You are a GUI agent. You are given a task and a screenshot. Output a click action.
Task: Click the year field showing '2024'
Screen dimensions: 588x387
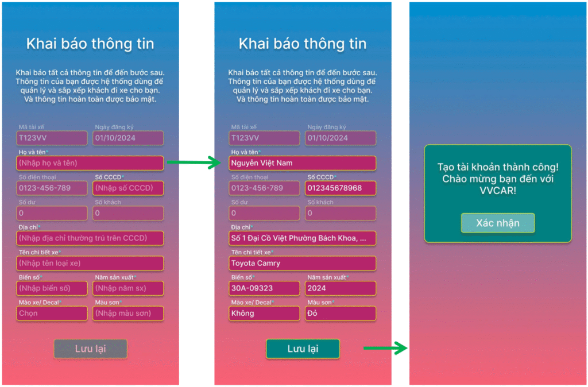pyautogui.click(x=341, y=288)
